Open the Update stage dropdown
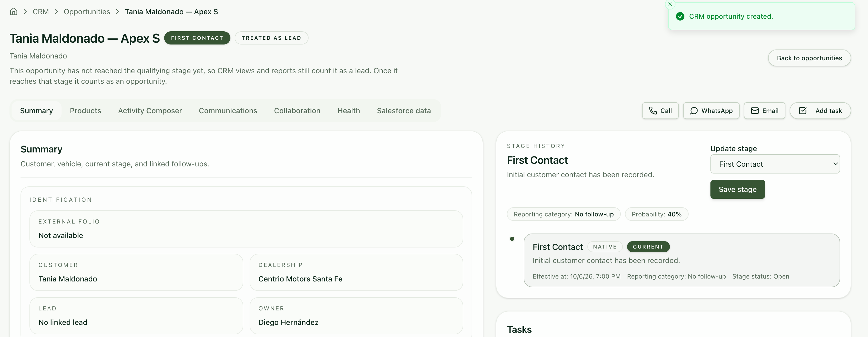 click(x=775, y=164)
